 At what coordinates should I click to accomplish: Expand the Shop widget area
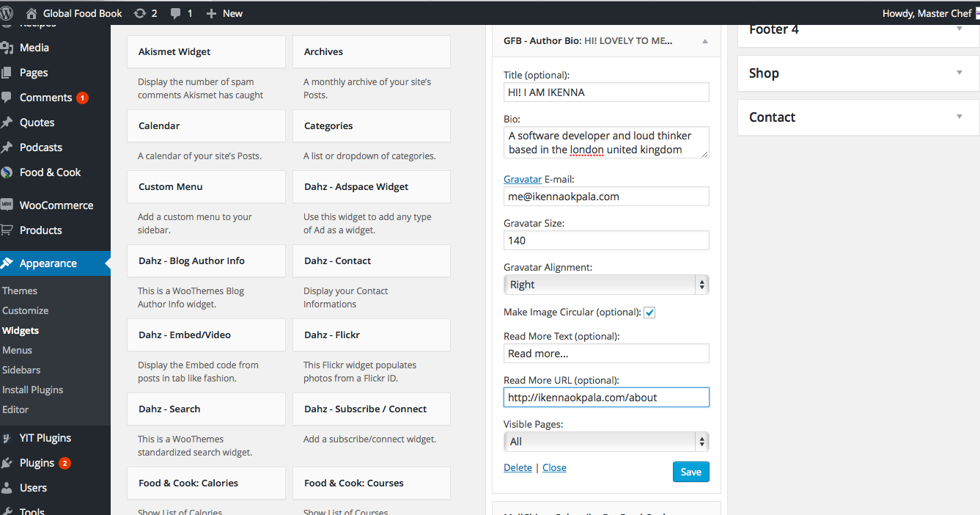(959, 73)
